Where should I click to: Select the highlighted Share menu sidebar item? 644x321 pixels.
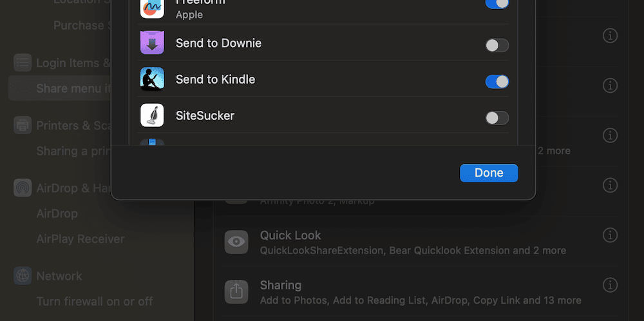click(64, 88)
